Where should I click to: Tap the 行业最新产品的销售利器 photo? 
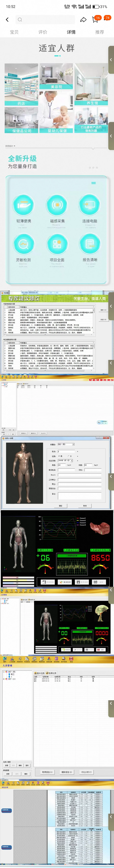(91, 120)
